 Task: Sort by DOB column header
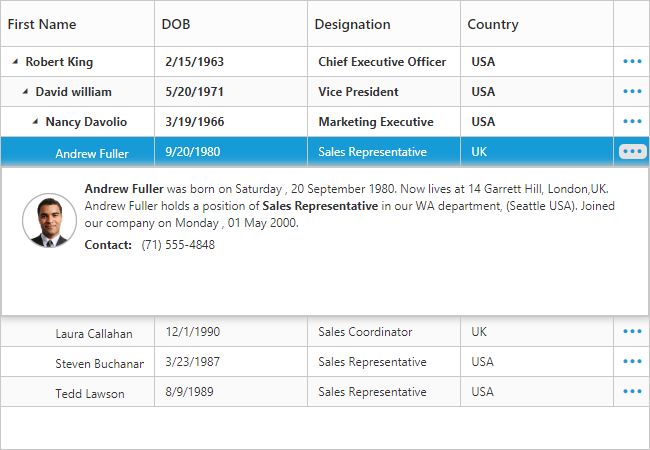coord(176,24)
